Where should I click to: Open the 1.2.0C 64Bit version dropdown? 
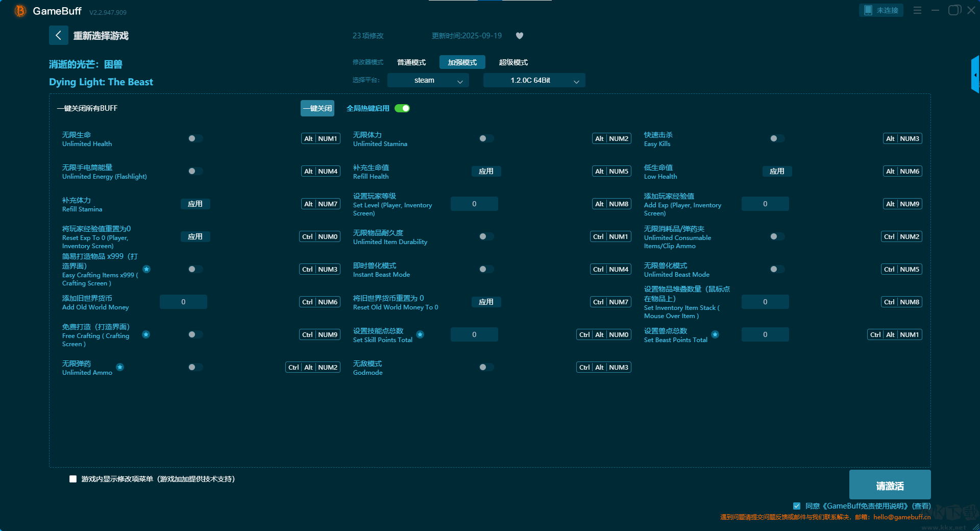tap(534, 80)
